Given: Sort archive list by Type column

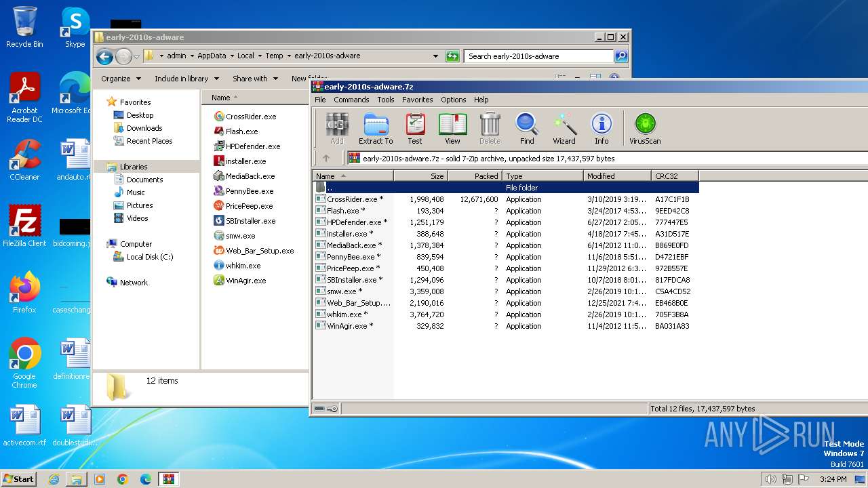Looking at the screenshot, I should point(542,176).
